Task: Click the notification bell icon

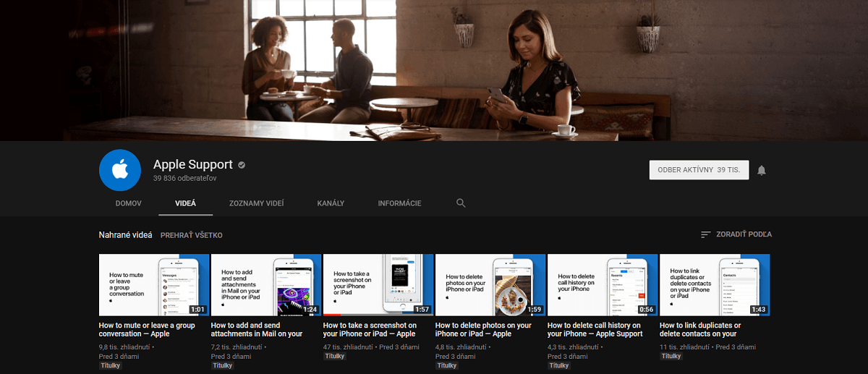Action: [x=761, y=171]
